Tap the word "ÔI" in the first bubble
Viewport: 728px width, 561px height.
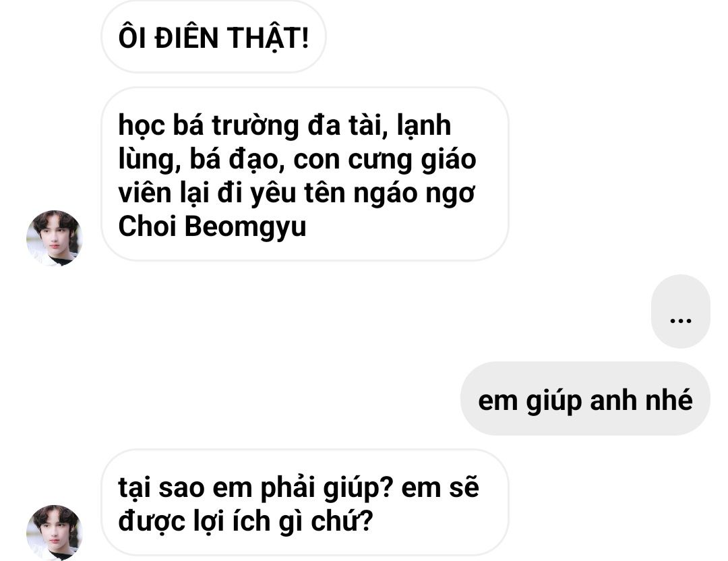coord(132,38)
